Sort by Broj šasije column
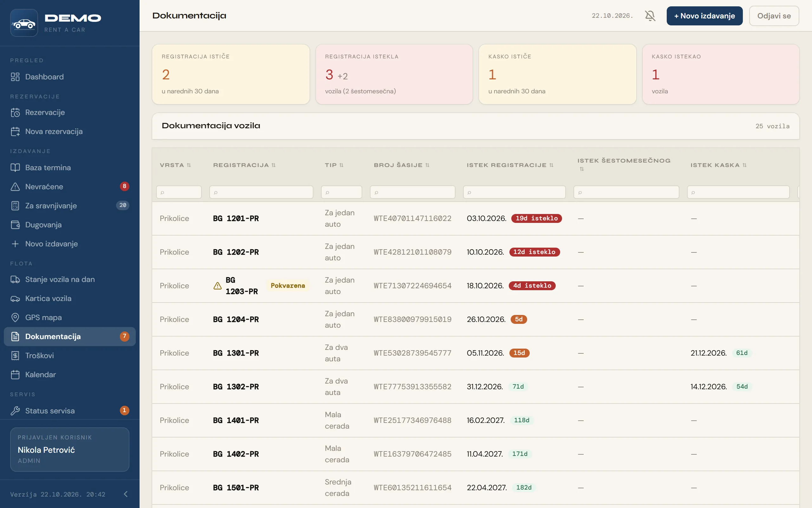Viewport: 812px width, 508px height. (402, 165)
